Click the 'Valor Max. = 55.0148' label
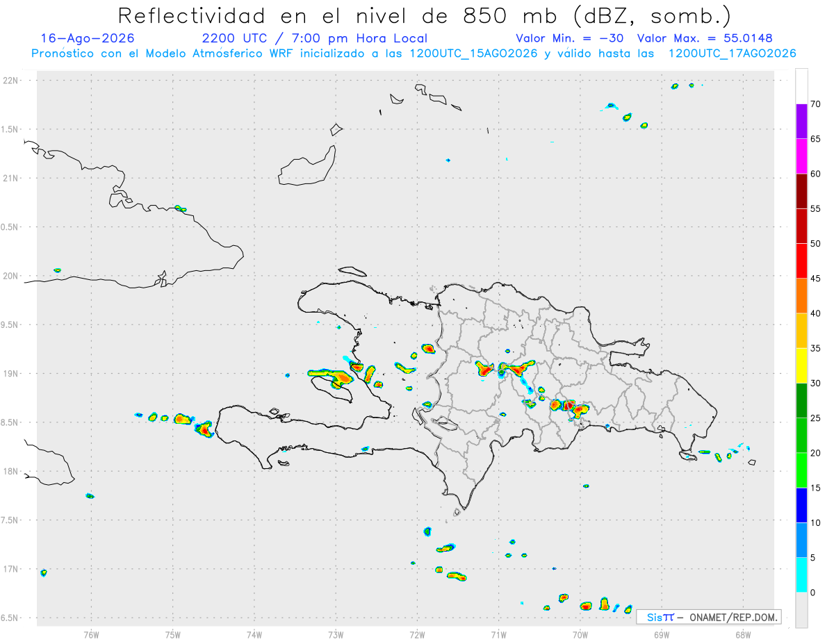834x644 pixels. [x=705, y=38]
